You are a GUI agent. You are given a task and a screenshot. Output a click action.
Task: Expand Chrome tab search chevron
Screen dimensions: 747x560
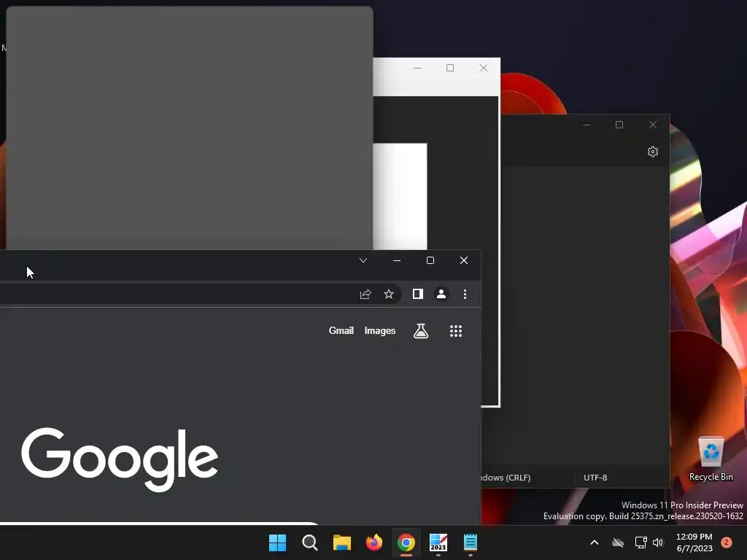coord(363,260)
